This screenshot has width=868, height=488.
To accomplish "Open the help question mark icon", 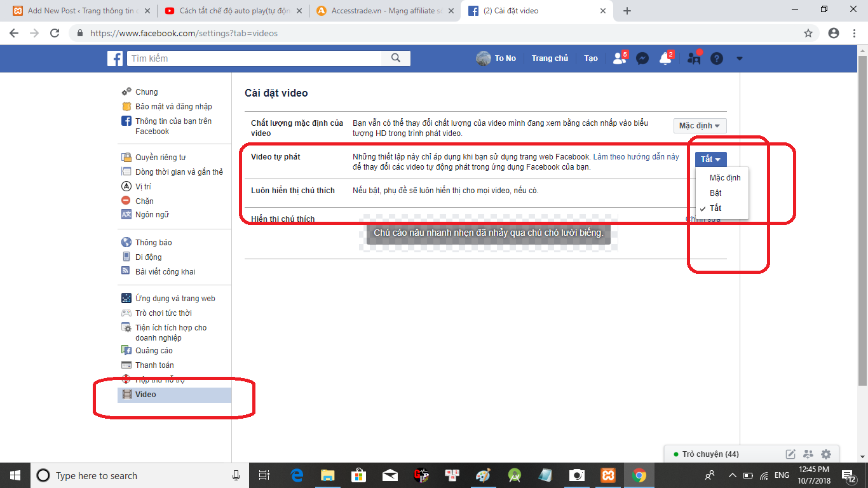I will pyautogui.click(x=717, y=58).
